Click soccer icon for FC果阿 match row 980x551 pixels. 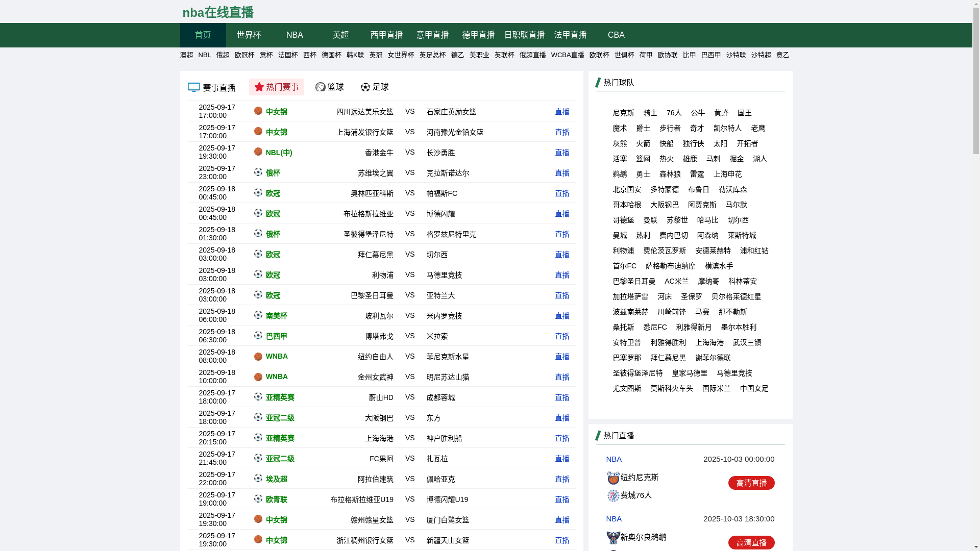pyautogui.click(x=258, y=458)
